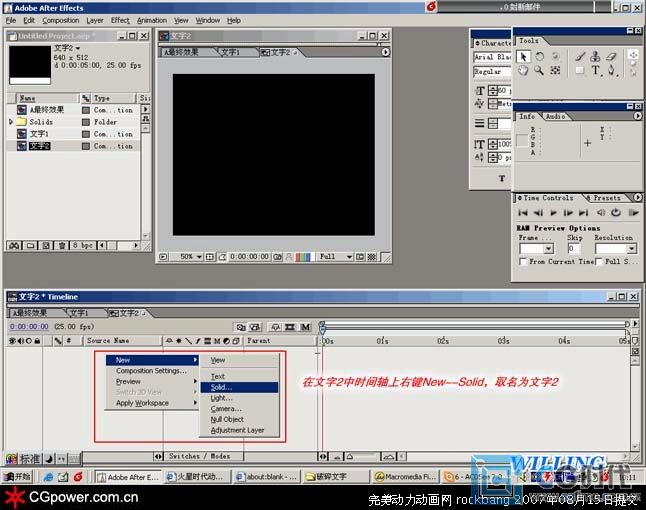Open the Full resolution dropdown in viewer

click(336, 257)
